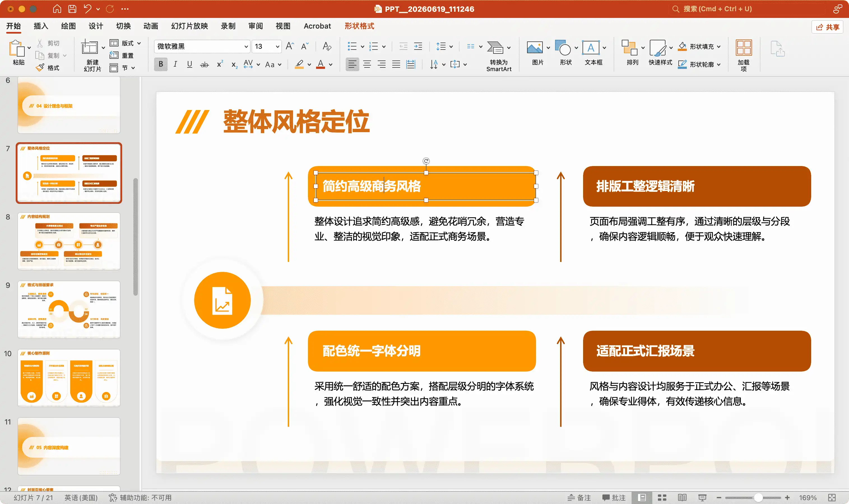The height and width of the screenshot is (504, 849).
Task: Open 加载项 add-ins
Action: tap(744, 48)
